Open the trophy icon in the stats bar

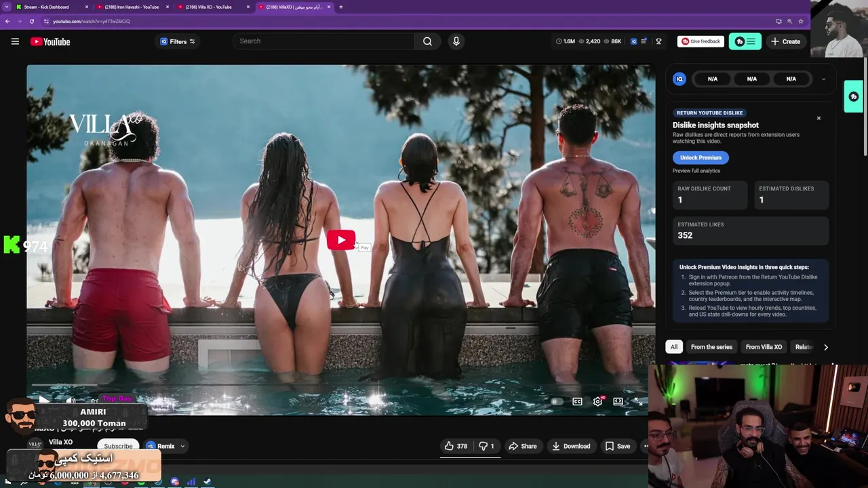pos(658,41)
